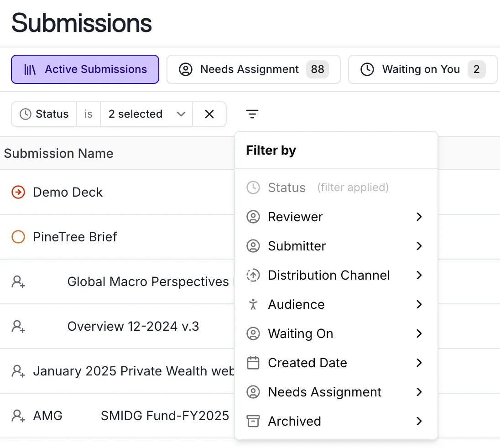Choose Distribution Channel filter option
The height and width of the screenshot is (448, 500).
tap(336, 275)
